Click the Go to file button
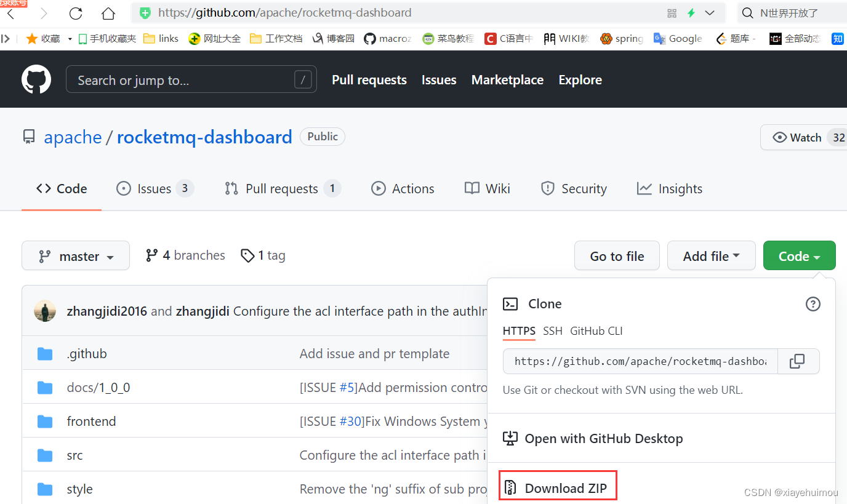This screenshot has height=504, width=847. (617, 256)
